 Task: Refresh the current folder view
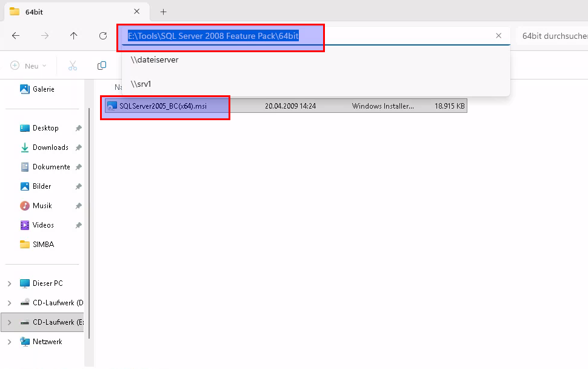103,36
